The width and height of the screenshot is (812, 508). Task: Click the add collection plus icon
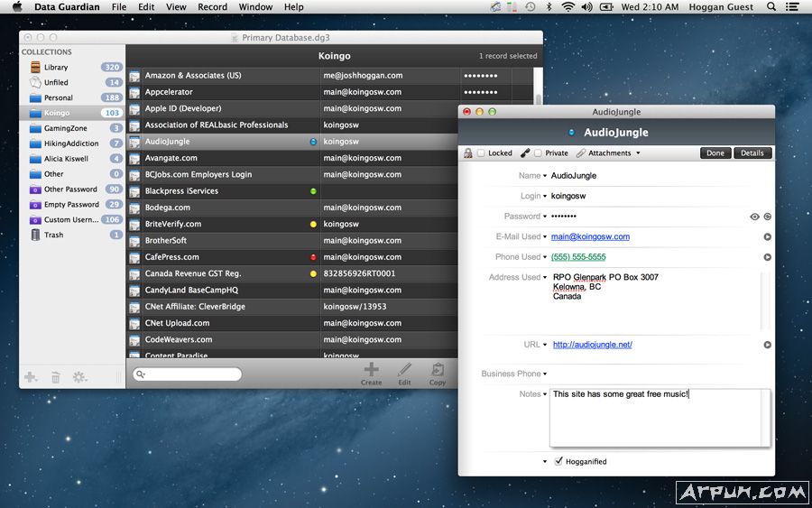point(32,377)
